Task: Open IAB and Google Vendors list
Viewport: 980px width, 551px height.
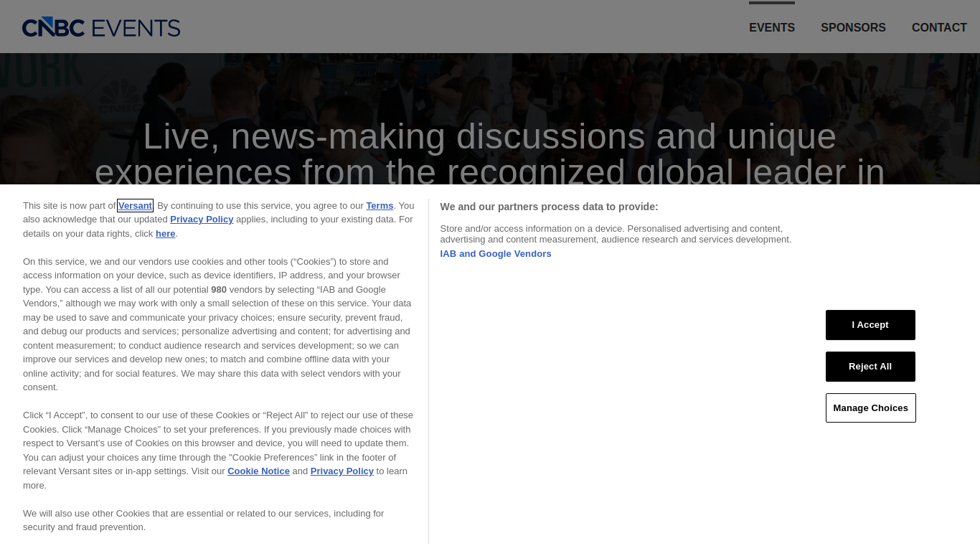Action: click(496, 254)
